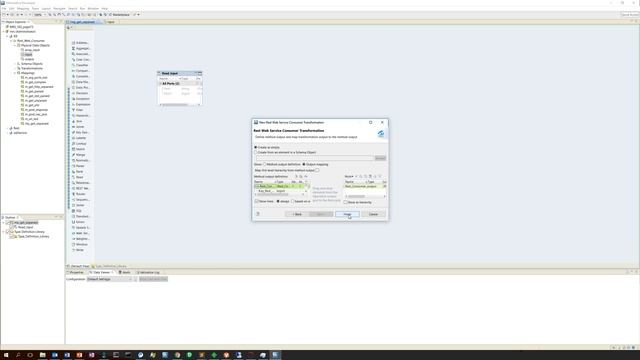Collapse the Rest_Web_Consumer project node

tap(11, 41)
